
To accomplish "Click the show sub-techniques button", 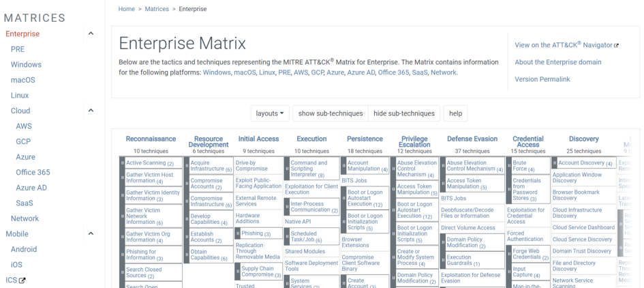I will (x=330, y=113).
